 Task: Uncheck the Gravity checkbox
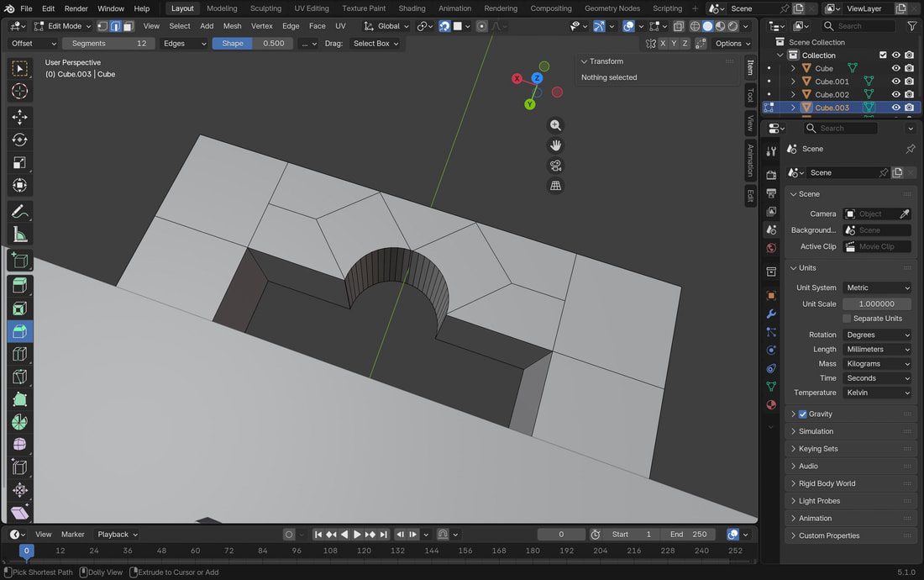click(x=802, y=414)
